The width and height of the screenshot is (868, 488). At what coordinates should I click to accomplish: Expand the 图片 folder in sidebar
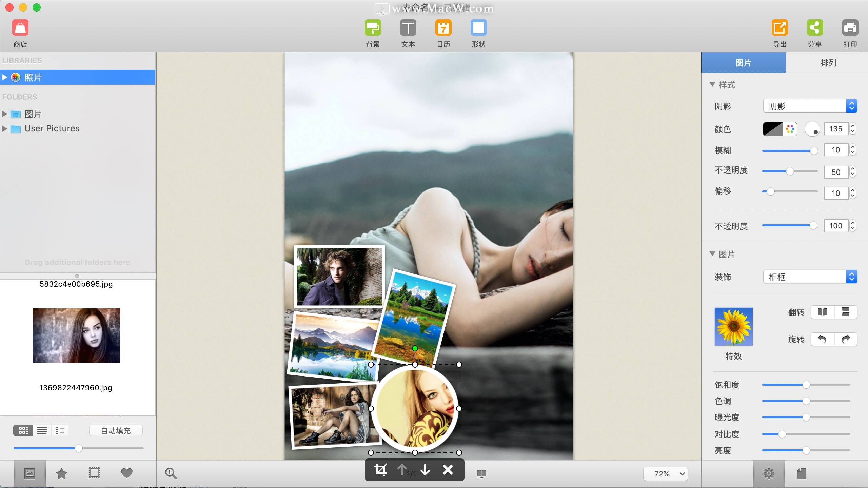5,114
